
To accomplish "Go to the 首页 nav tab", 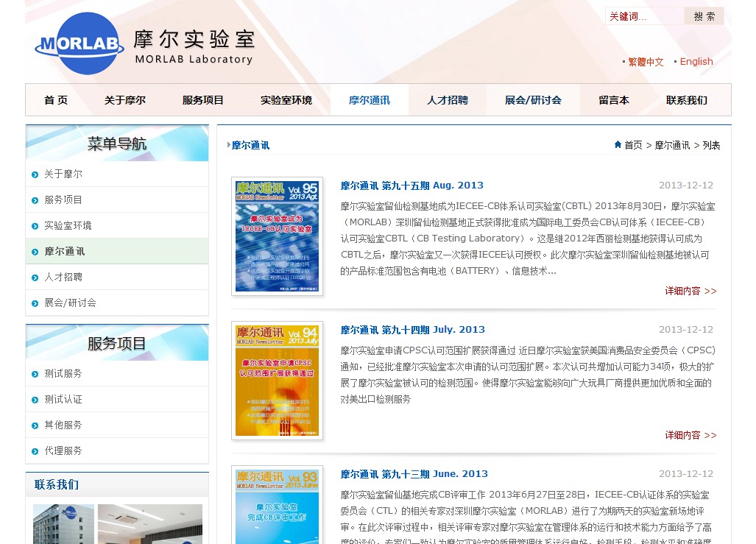I will (56, 100).
